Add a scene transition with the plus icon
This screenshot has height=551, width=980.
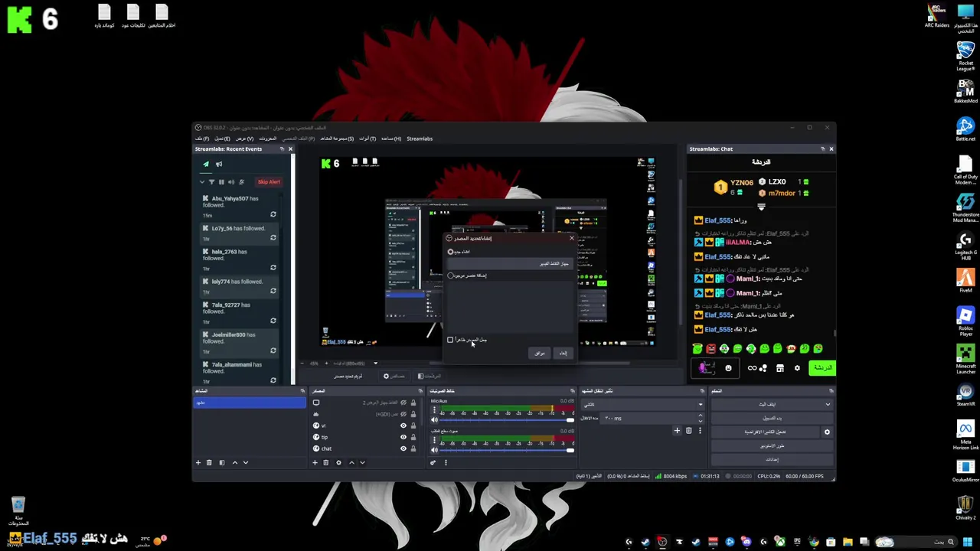[677, 431]
